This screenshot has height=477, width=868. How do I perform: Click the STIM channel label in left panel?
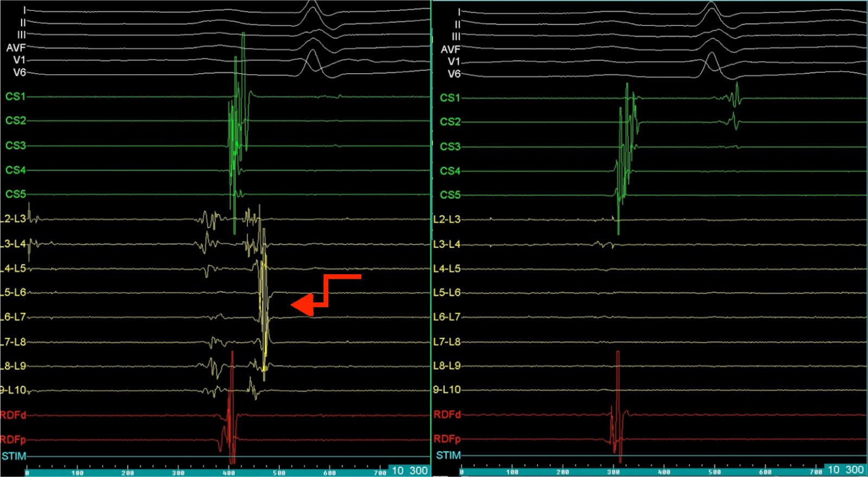(14, 456)
